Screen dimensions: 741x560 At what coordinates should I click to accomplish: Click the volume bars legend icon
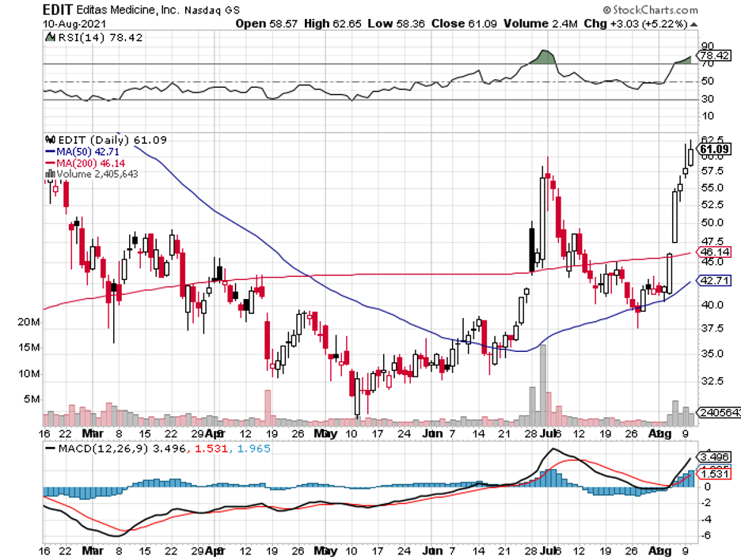click(51, 173)
